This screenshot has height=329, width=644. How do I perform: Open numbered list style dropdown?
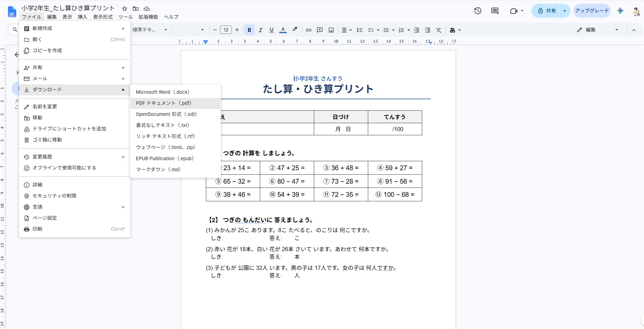[409, 30]
